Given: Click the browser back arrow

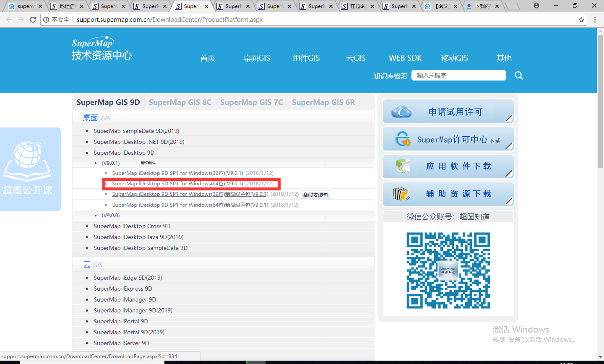Looking at the screenshot, I should (x=9, y=20).
